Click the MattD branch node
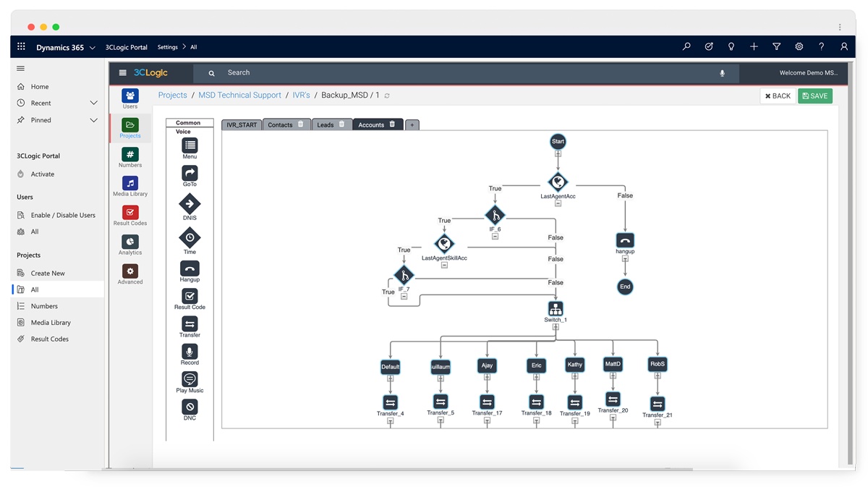This screenshot has width=868, height=487. [x=613, y=364]
